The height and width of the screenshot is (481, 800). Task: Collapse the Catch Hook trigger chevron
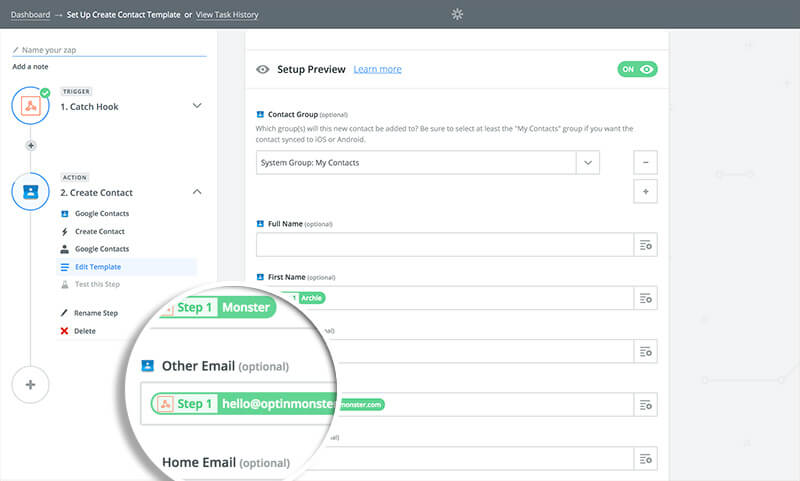click(197, 106)
